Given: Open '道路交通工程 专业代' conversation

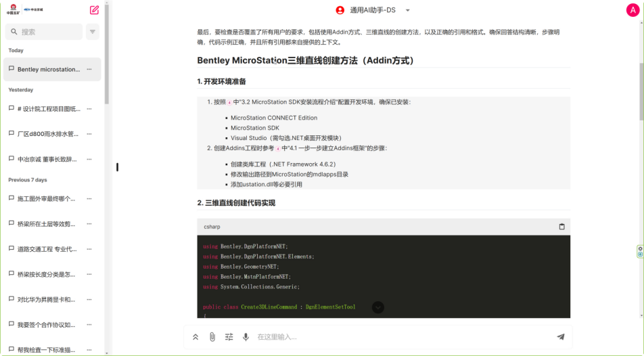Looking at the screenshot, I should 47,249.
